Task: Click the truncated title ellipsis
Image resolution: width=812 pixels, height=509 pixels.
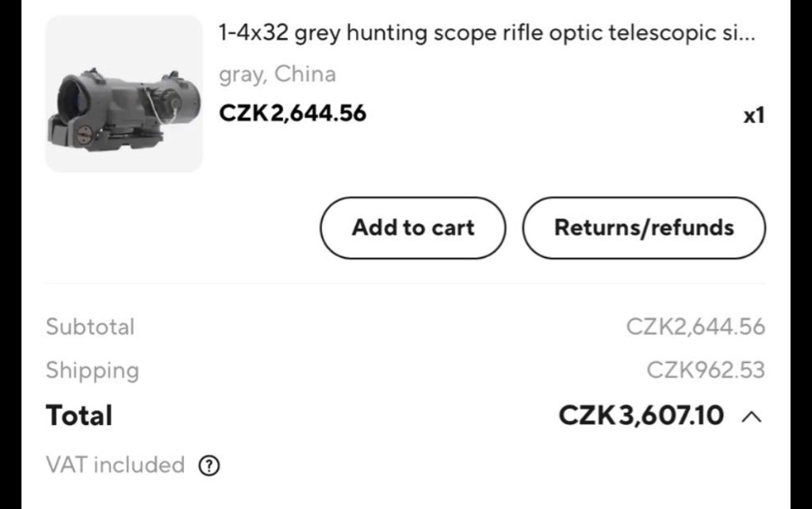Action: [x=746, y=36]
